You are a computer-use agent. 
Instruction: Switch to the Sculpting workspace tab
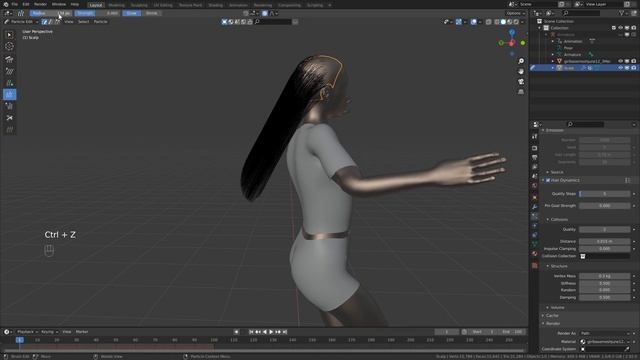pos(139,5)
